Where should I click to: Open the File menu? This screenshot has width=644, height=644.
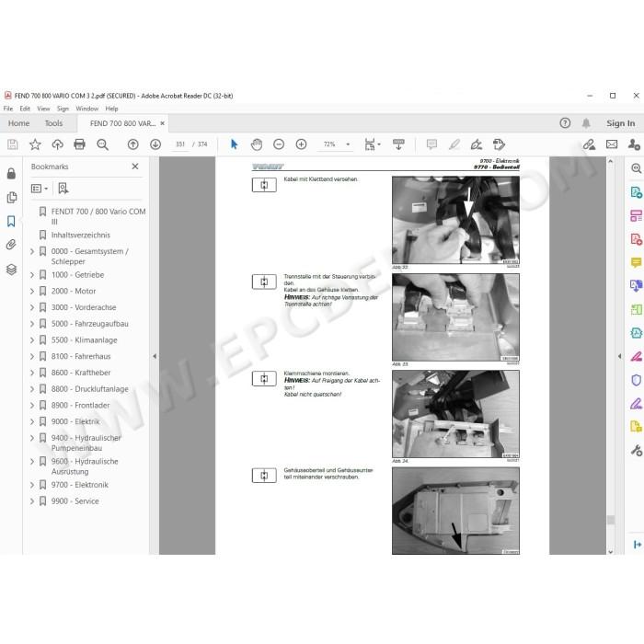pyautogui.click(x=7, y=109)
